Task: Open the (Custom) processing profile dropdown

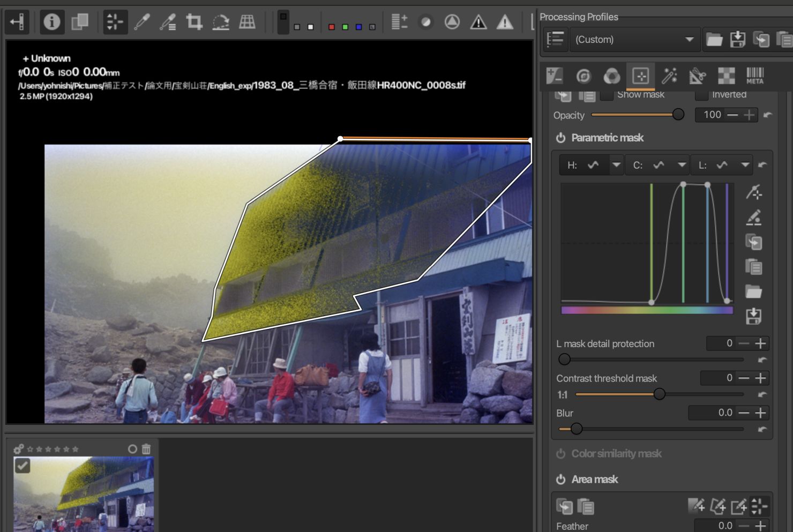Action: (x=634, y=39)
